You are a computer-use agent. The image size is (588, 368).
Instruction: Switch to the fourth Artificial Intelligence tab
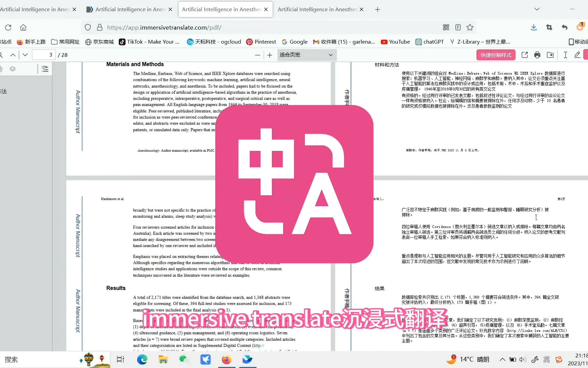(x=317, y=10)
